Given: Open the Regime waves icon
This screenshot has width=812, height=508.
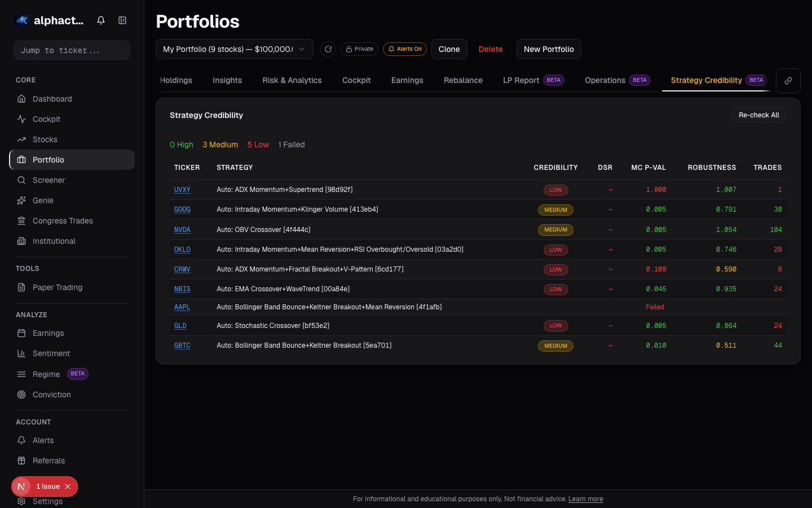Looking at the screenshot, I should [x=21, y=374].
